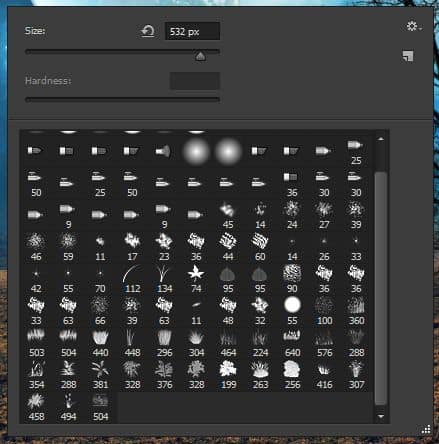Choose the foliage brush labeled 376

coord(164,375)
